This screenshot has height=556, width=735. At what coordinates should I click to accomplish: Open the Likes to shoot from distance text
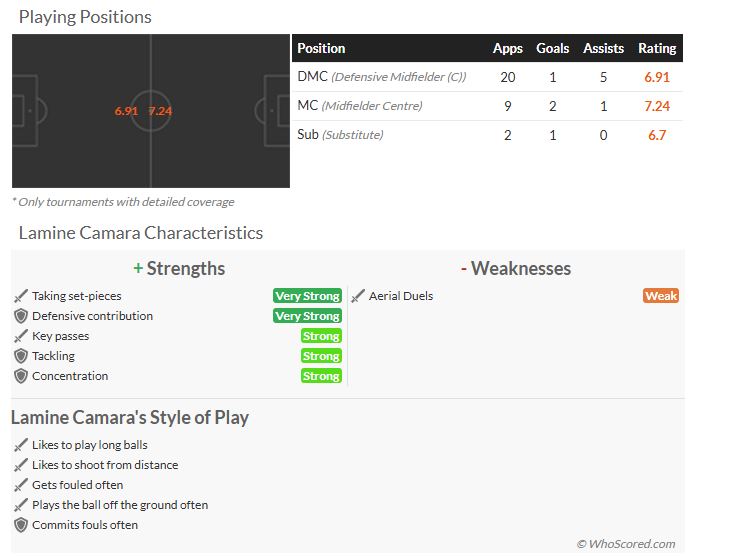[105, 465]
